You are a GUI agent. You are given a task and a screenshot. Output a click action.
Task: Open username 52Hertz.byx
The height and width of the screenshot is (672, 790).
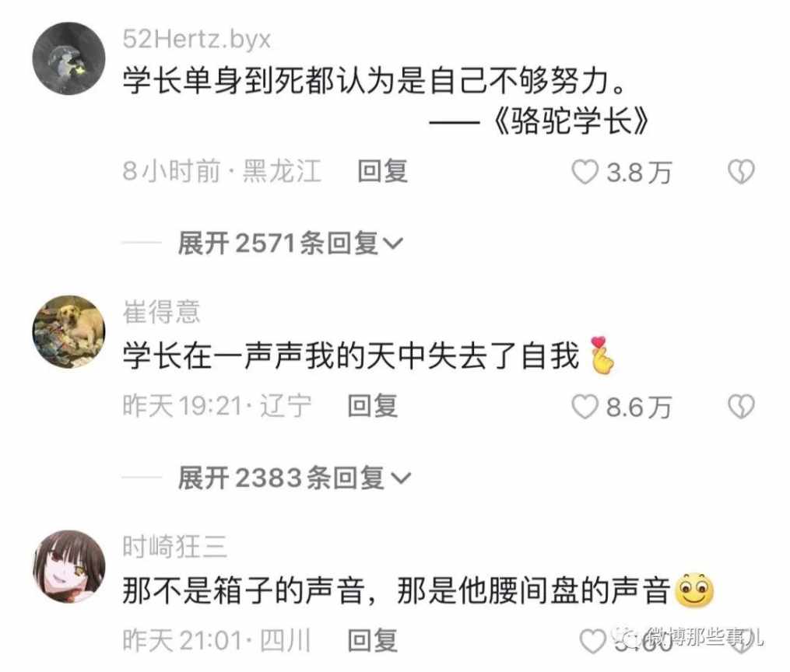tap(197, 39)
